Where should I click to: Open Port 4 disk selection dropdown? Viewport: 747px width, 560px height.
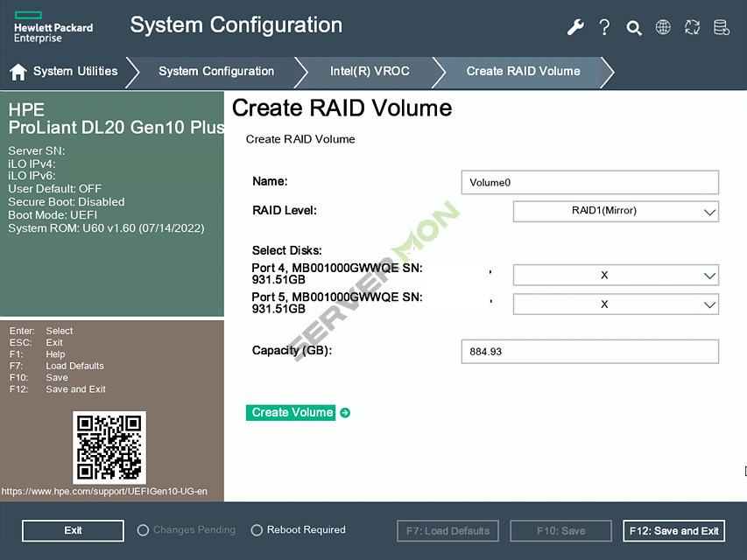tap(616, 276)
